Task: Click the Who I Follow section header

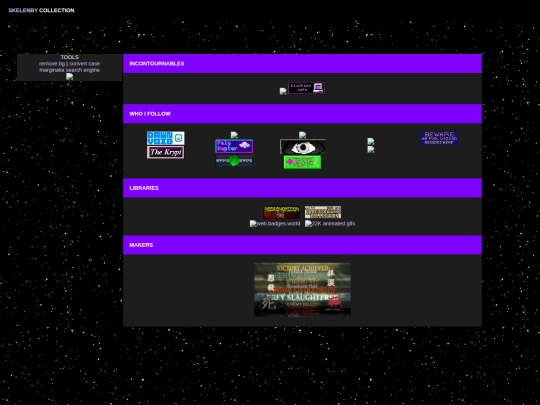Action: click(x=302, y=114)
